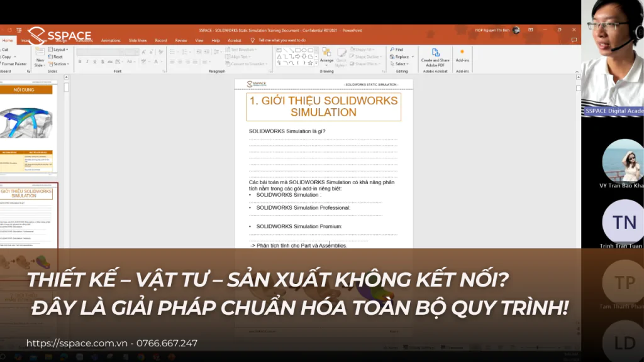The height and width of the screenshot is (362, 644).
Task: Open the font size combo box
Action: pos(132,52)
